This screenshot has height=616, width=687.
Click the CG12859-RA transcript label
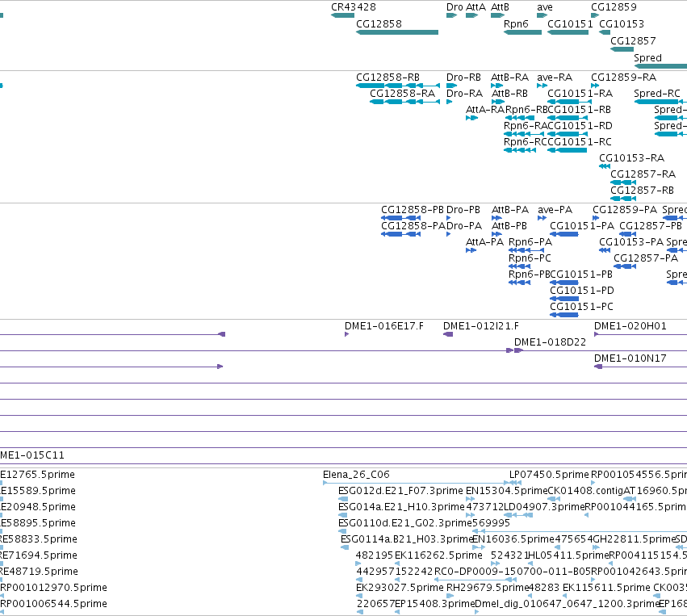pyautogui.click(x=623, y=78)
